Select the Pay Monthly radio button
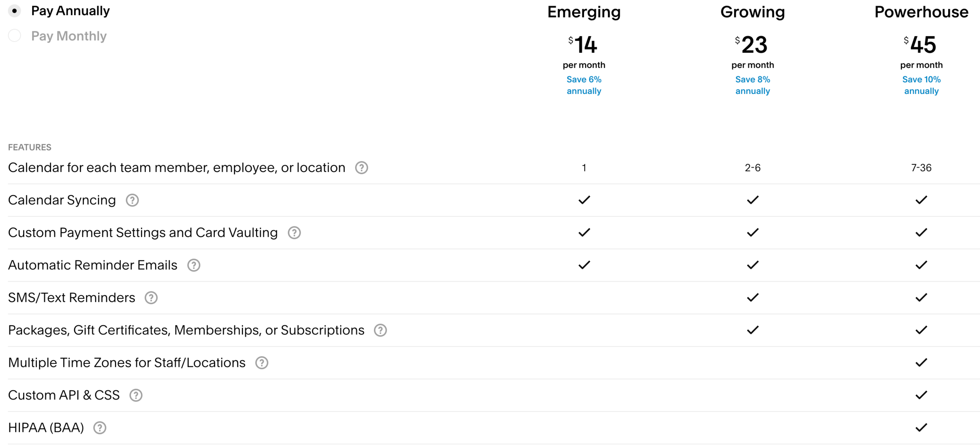This screenshot has width=980, height=448. point(15,36)
